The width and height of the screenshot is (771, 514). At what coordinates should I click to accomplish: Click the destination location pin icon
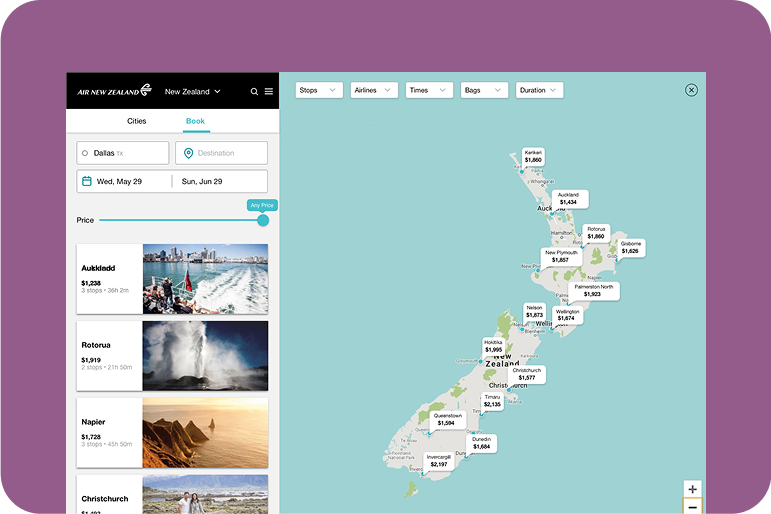(x=188, y=153)
